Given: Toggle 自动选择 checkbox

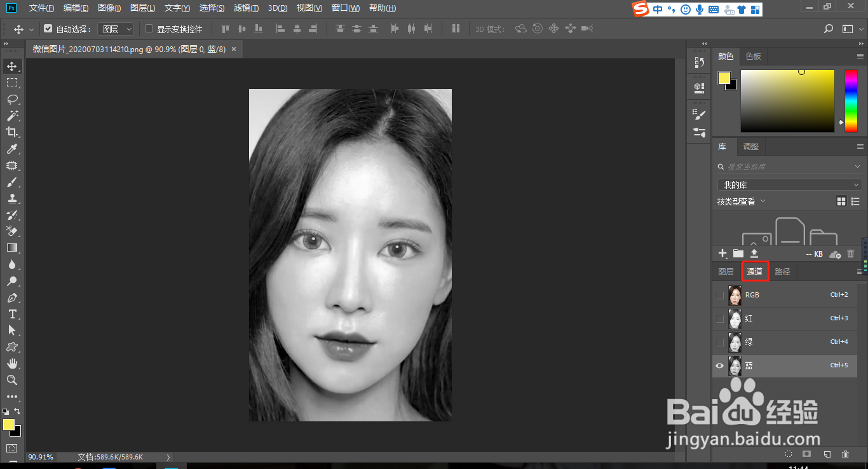Looking at the screenshot, I should [x=48, y=29].
